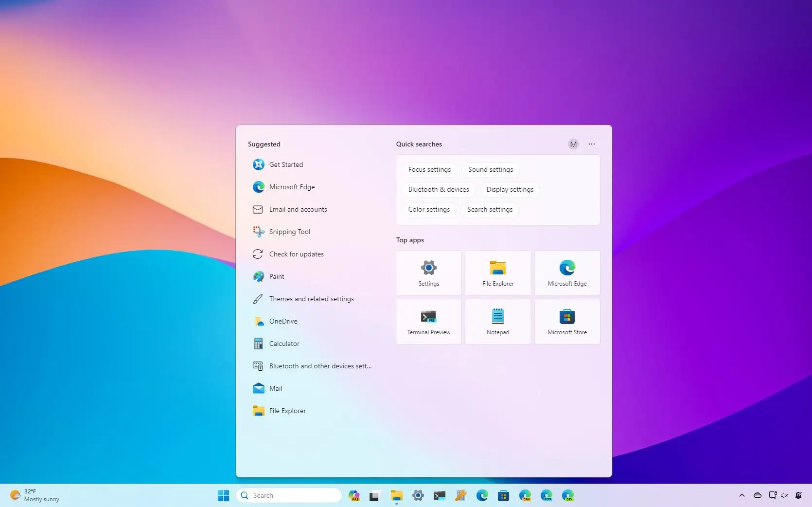Open Get Started from Suggested list

coord(311,164)
